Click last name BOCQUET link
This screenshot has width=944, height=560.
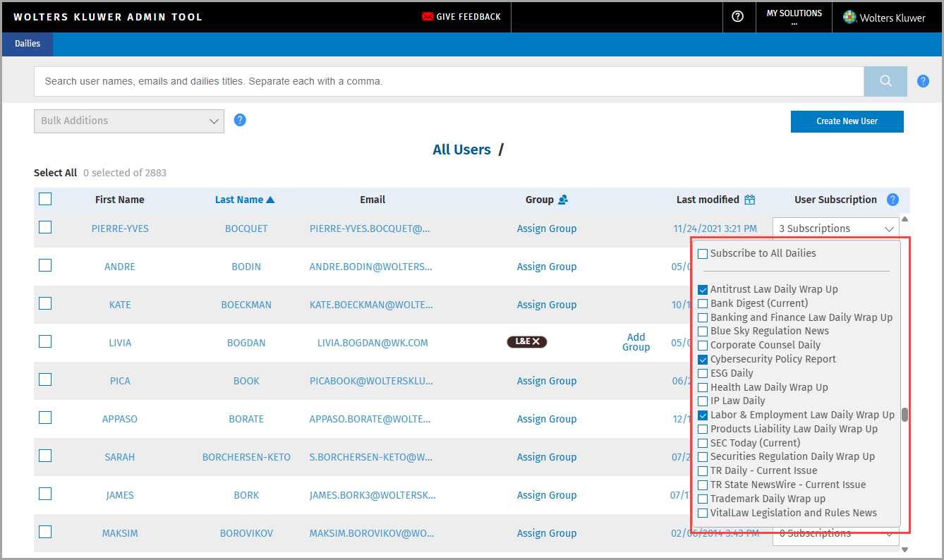[x=246, y=229]
